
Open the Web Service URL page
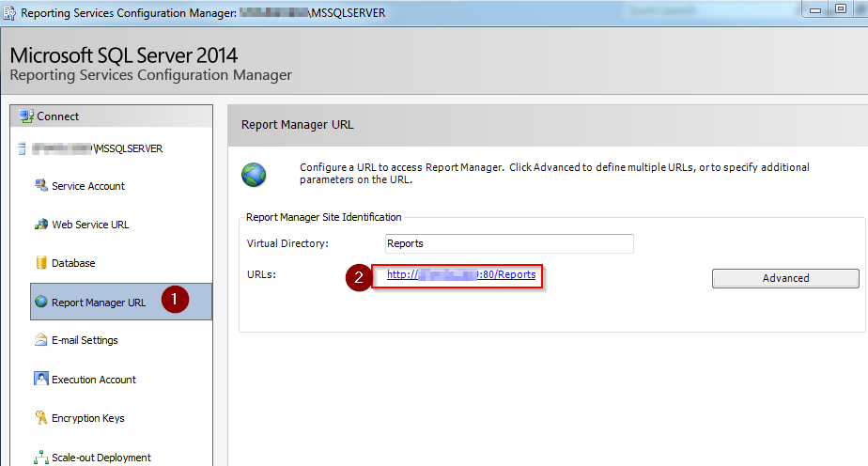tap(90, 225)
